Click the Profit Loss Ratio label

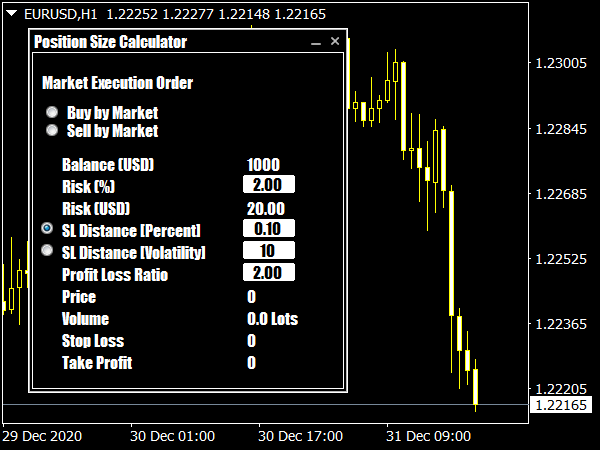(115, 275)
